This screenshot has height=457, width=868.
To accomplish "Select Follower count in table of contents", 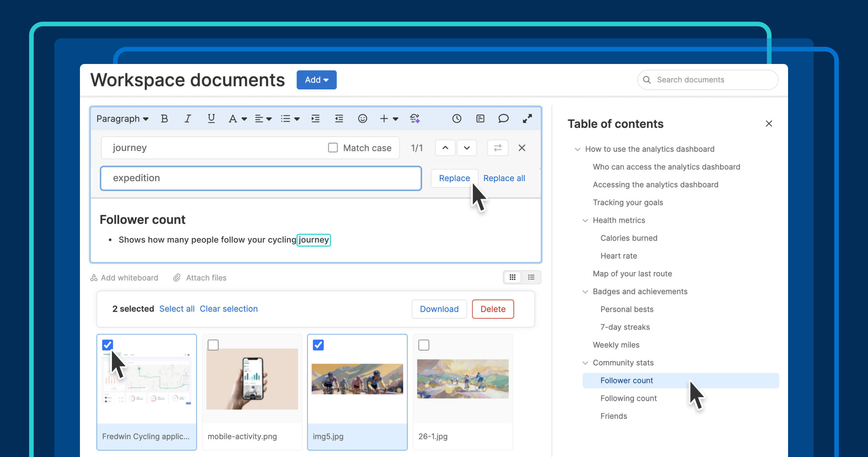I will [x=681, y=380].
